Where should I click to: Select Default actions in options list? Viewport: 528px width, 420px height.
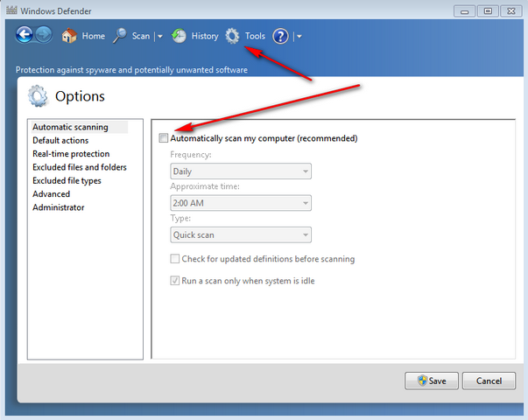click(x=60, y=140)
